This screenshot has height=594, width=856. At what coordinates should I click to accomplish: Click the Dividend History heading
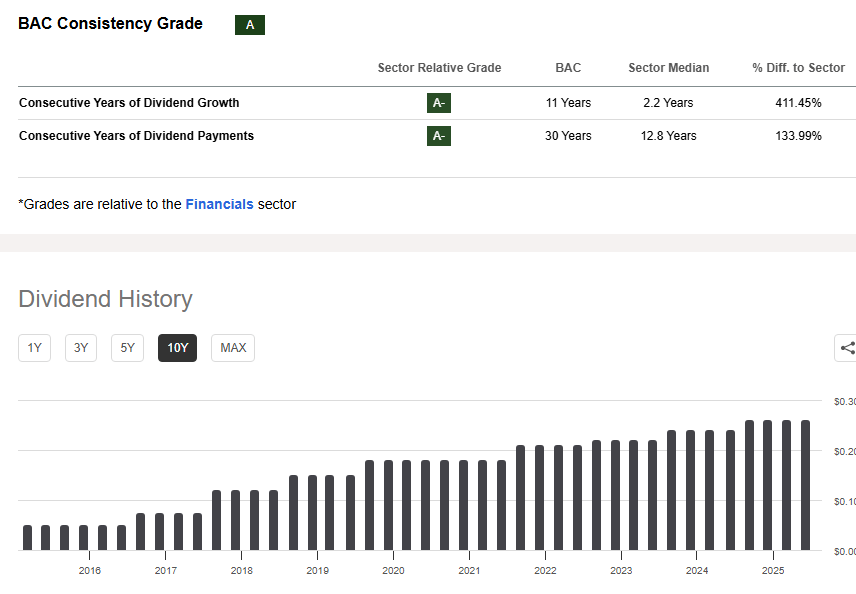[x=105, y=299]
